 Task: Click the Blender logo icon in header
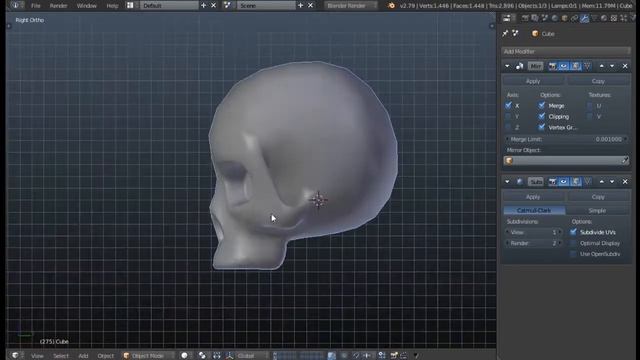(391, 5)
